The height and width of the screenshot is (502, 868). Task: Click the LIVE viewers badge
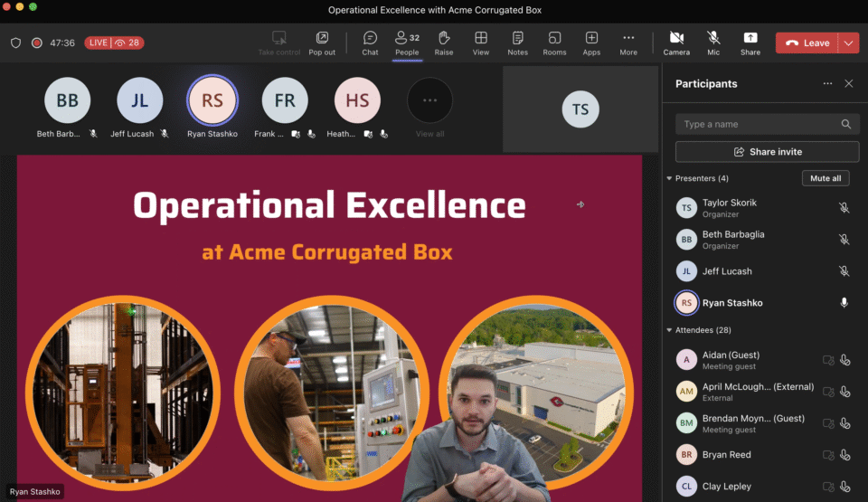click(114, 43)
